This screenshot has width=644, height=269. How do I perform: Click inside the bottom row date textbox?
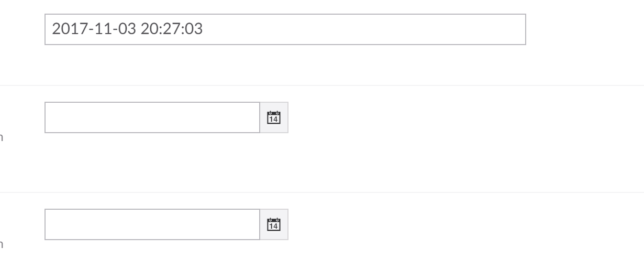(152, 225)
